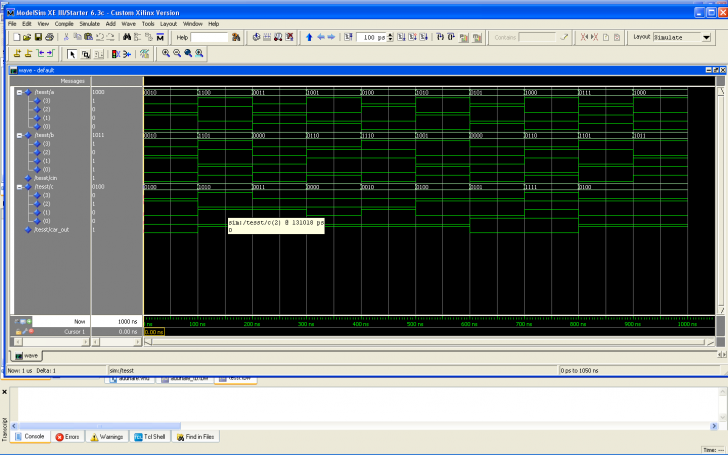Open the Find in Files tab
The image size is (728, 455).
point(196,437)
